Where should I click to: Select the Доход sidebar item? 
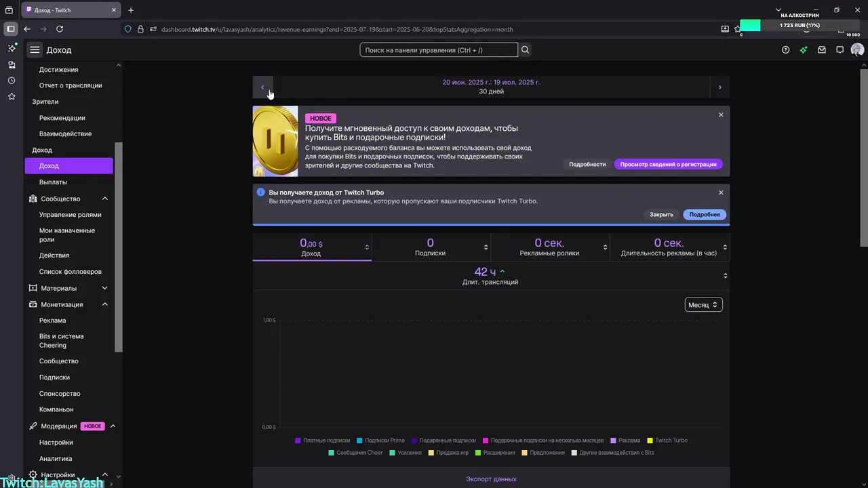[x=68, y=166]
